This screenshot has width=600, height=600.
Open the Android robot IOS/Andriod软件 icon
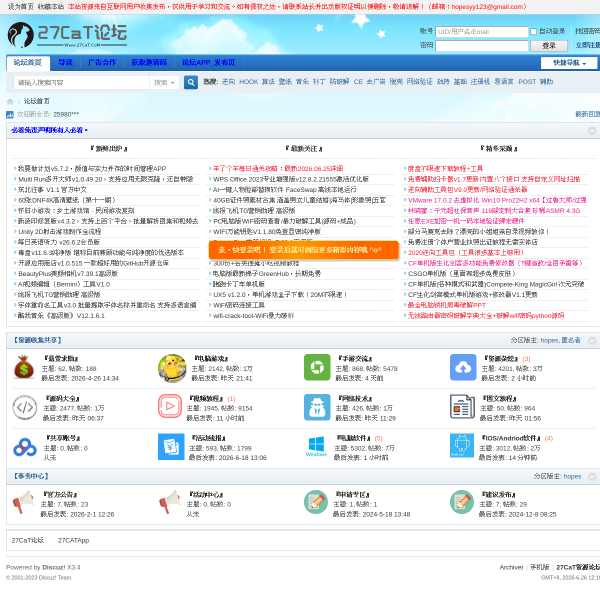[x=462, y=446]
